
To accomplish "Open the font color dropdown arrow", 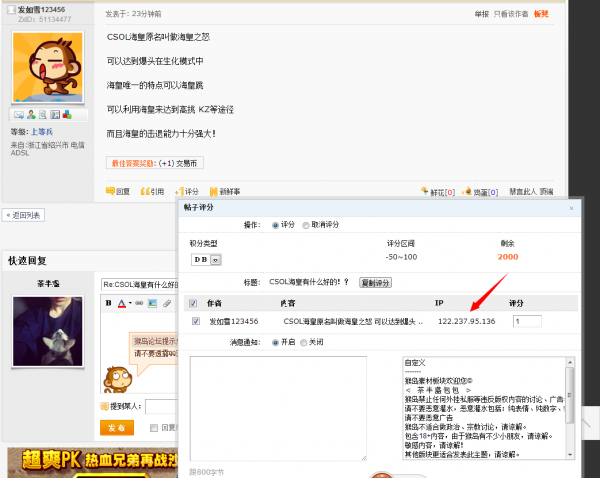I will point(130,303).
